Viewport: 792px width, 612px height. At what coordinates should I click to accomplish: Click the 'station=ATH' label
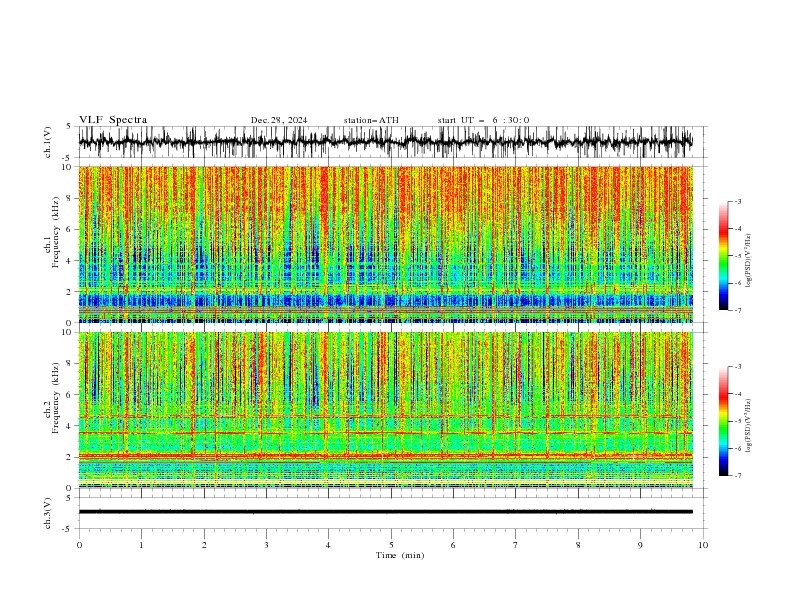(371, 120)
